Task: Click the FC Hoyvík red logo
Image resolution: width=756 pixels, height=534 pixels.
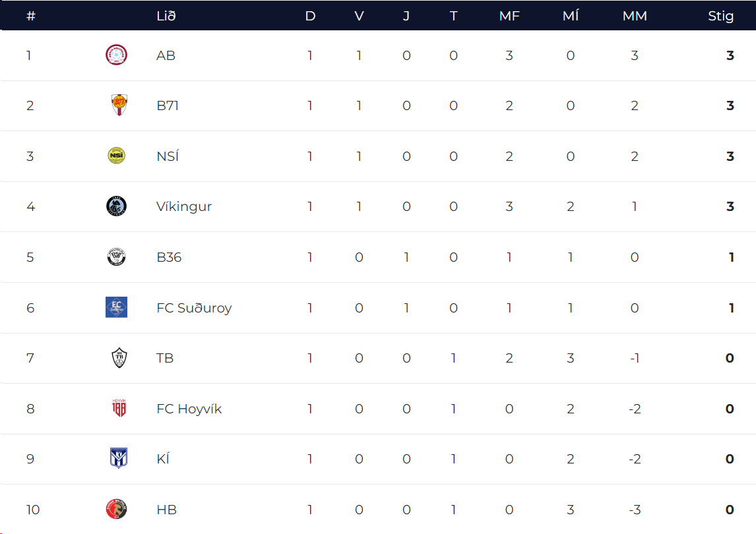Action: click(x=119, y=408)
